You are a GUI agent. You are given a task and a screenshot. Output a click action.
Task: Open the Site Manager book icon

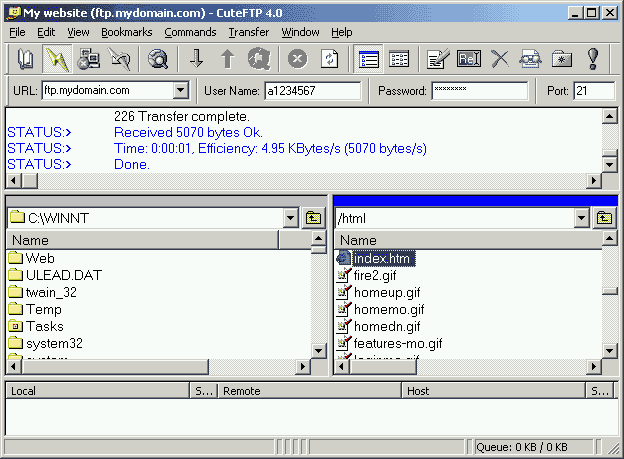tap(26, 59)
